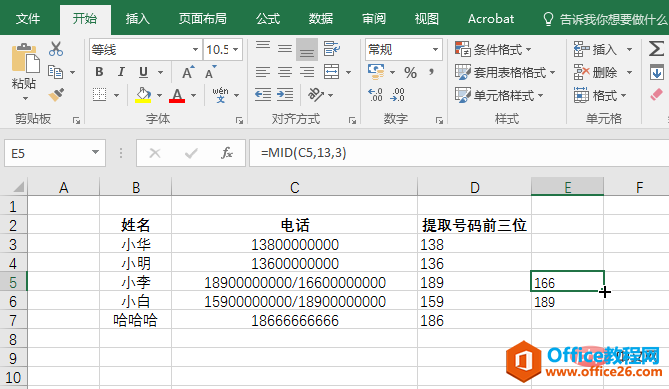The image size is (669, 389).
Task: Enable wrap text in cell
Action: coord(332,49)
